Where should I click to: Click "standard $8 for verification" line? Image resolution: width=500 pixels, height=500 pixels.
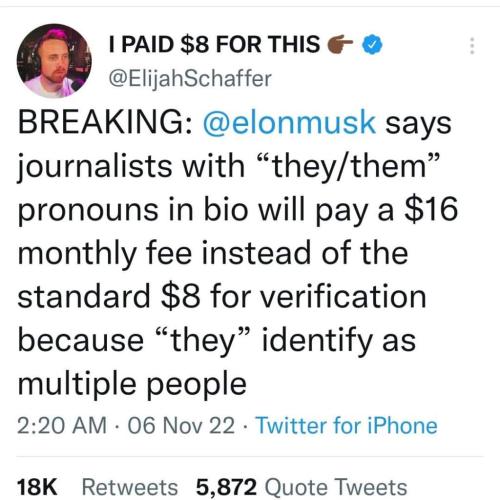tap(222, 296)
